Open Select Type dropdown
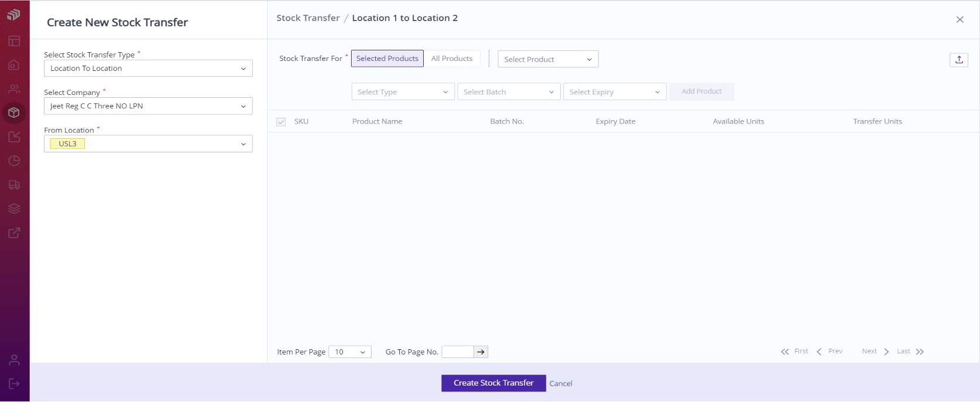The height and width of the screenshot is (402, 980). tap(403, 92)
